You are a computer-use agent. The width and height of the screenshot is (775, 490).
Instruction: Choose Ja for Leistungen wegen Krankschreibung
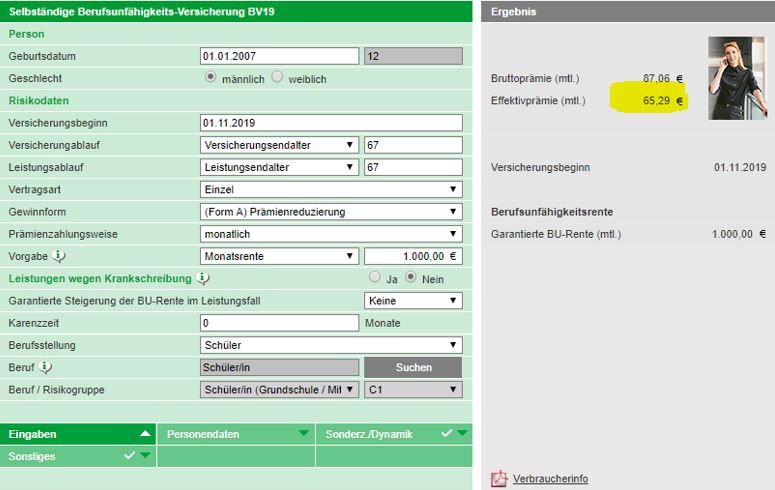[x=375, y=277]
